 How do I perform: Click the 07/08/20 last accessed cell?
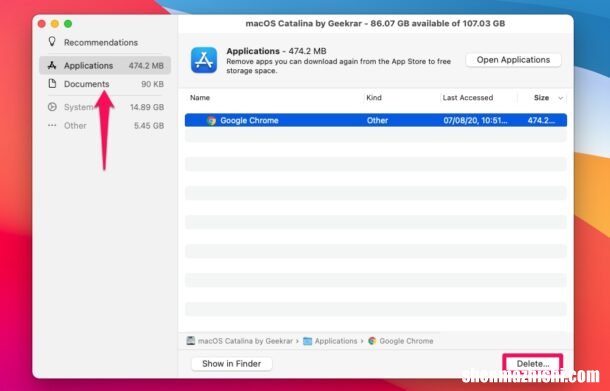(x=475, y=121)
